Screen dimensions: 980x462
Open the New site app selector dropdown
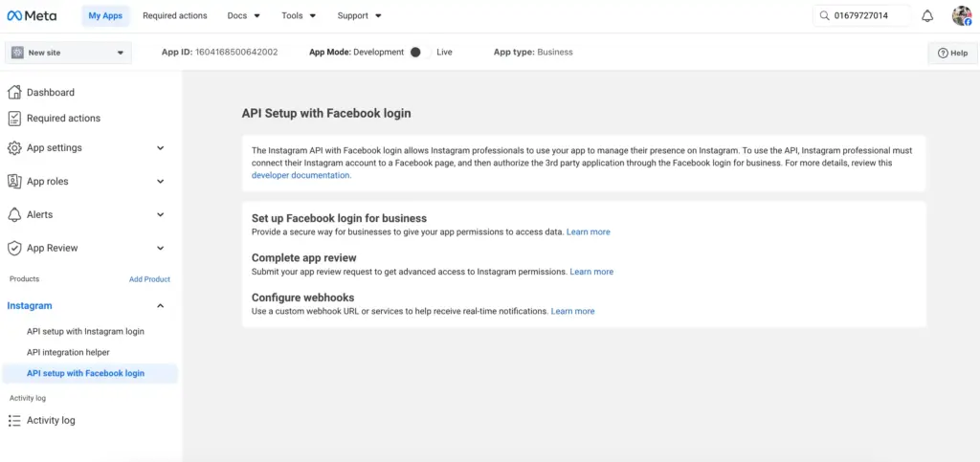coord(68,53)
